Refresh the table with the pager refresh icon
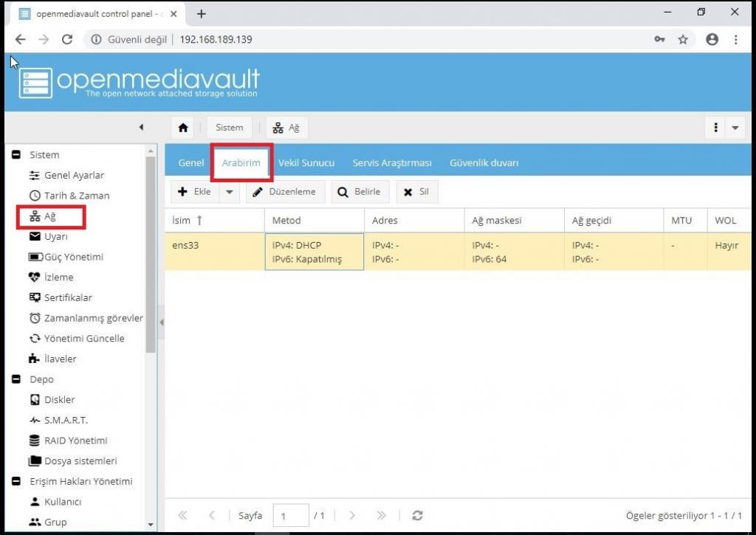756x535 pixels. [418, 515]
